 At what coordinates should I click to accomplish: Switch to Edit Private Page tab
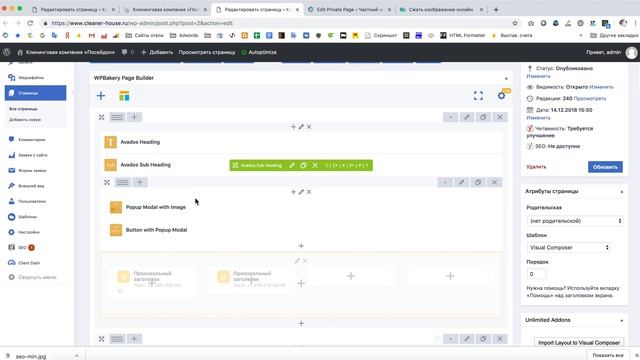point(350,9)
